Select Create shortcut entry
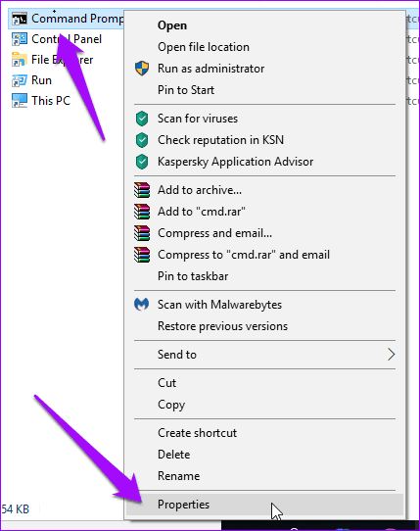 198,433
